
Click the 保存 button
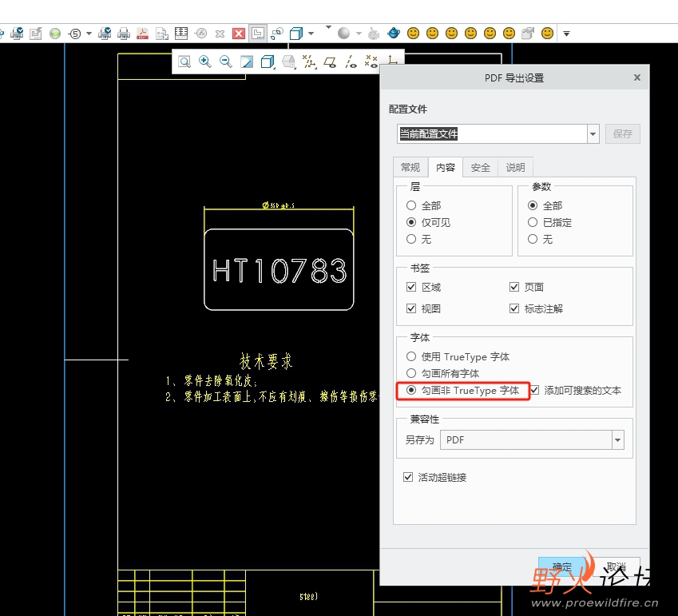click(623, 134)
